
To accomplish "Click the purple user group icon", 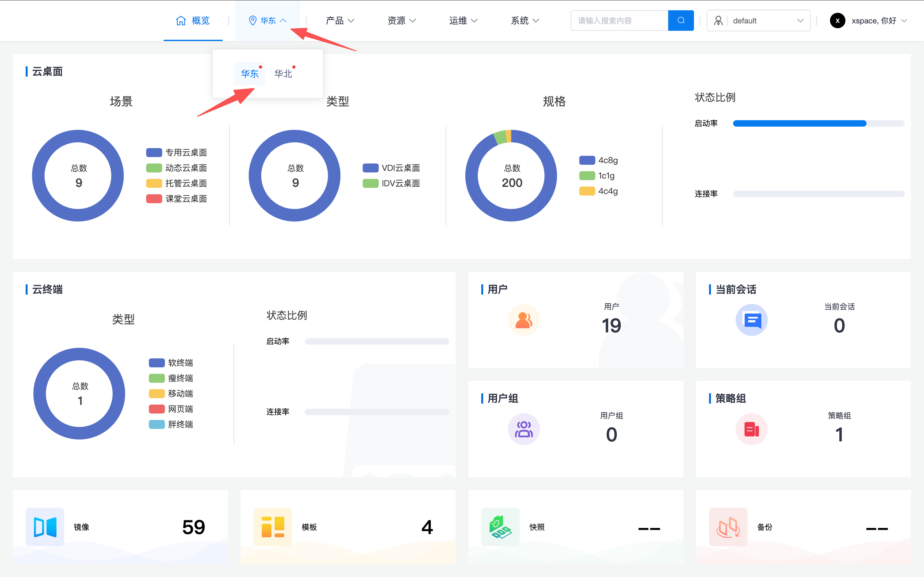I will click(x=524, y=429).
